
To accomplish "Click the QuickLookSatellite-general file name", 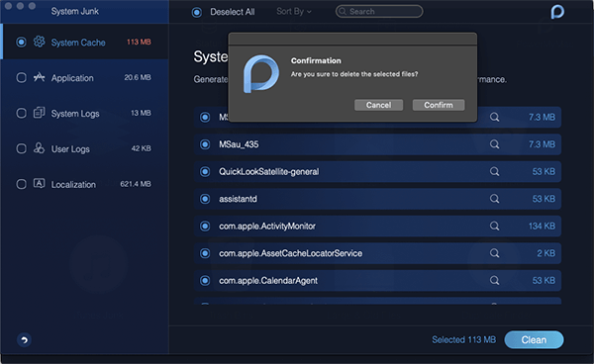I will pyautogui.click(x=269, y=171).
